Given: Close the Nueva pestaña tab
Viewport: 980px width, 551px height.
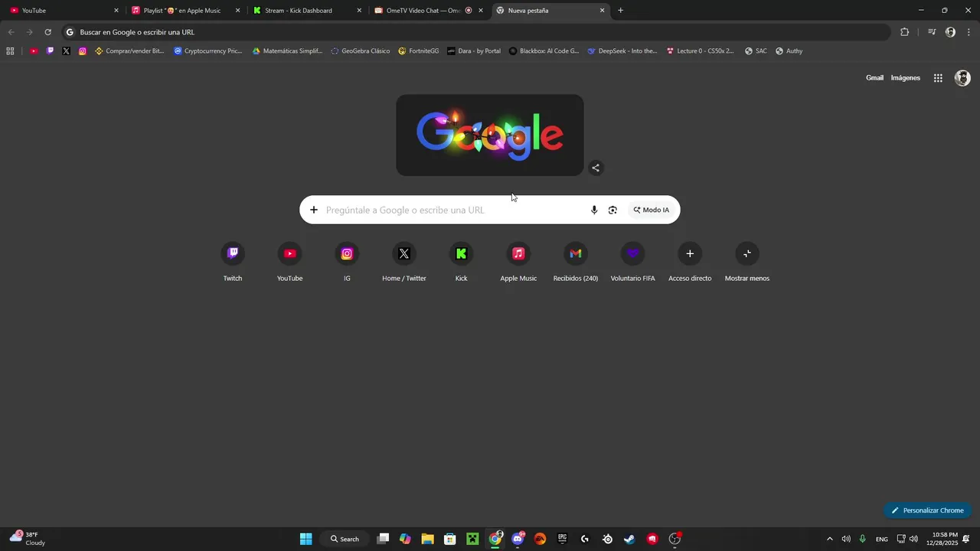Looking at the screenshot, I should point(602,11).
